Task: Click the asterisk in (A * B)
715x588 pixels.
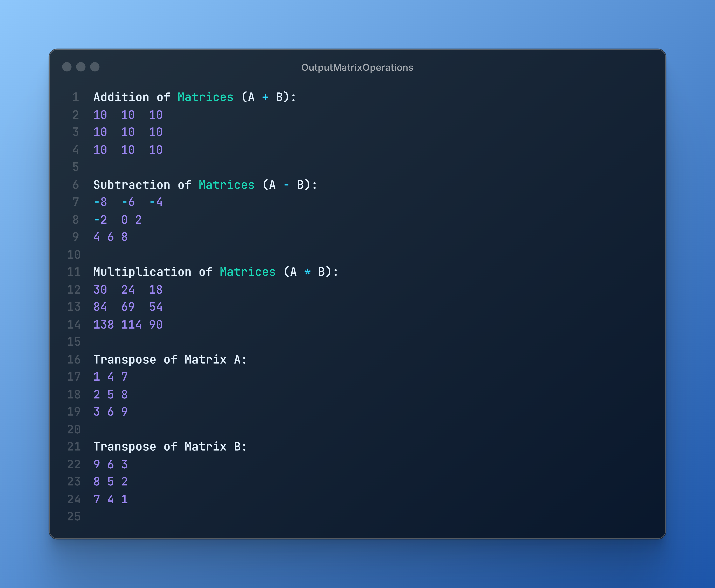Action: pyautogui.click(x=307, y=272)
